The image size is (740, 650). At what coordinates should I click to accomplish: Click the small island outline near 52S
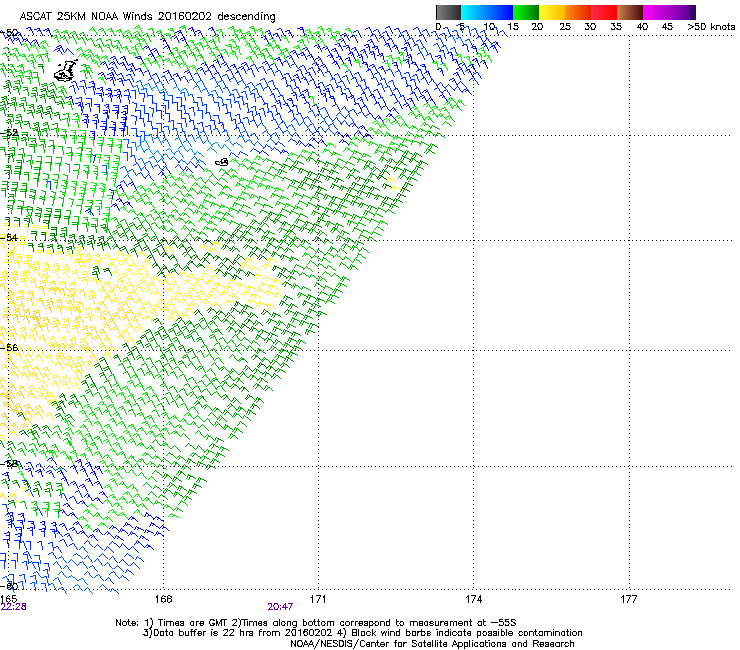[x=222, y=161]
